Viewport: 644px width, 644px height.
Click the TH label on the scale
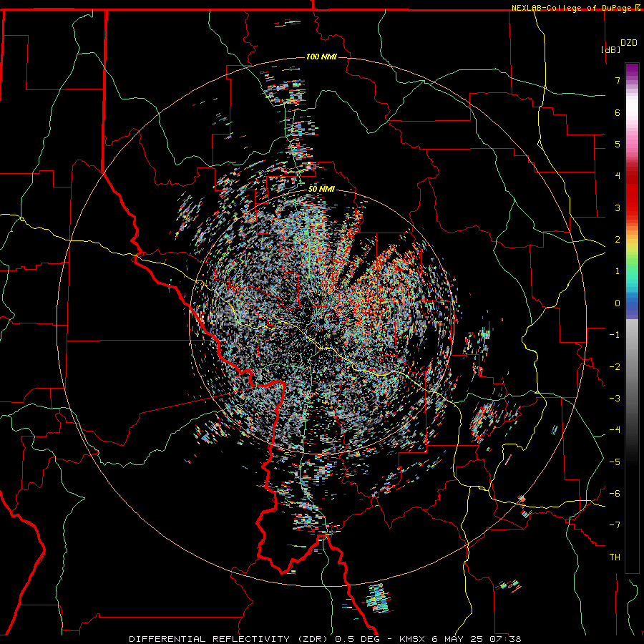[615, 557]
